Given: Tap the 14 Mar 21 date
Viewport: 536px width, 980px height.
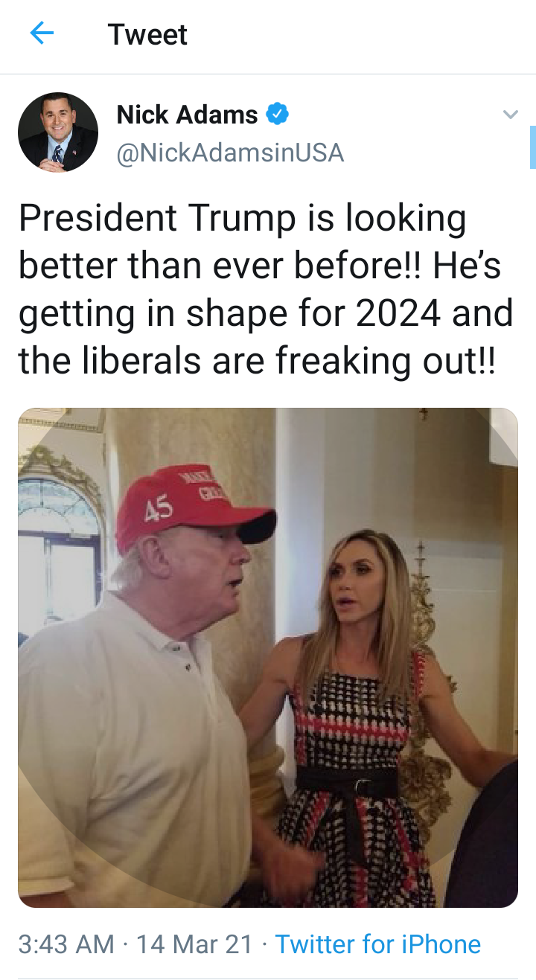Looking at the screenshot, I should point(195,944).
